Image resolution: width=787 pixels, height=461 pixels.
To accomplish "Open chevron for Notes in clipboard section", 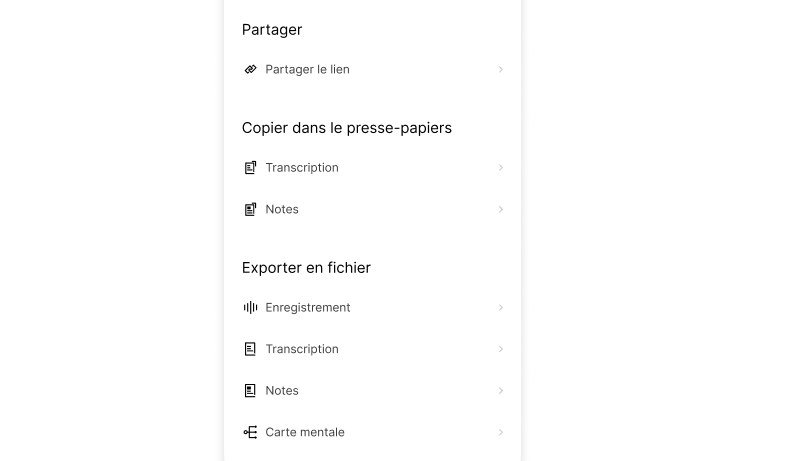I will [x=501, y=210].
